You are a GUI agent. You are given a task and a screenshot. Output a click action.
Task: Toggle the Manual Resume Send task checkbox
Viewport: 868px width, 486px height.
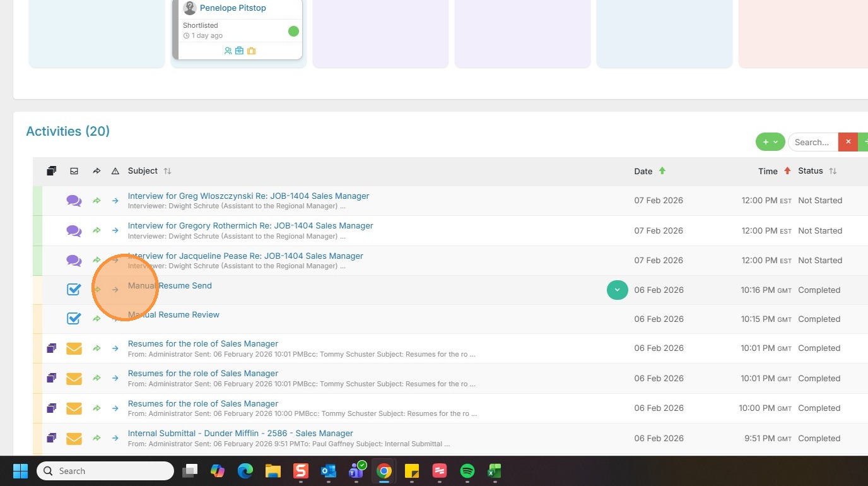click(74, 290)
